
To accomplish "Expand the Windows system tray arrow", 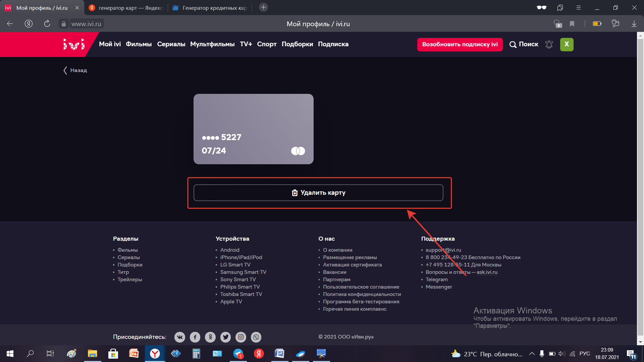I will point(532,354).
